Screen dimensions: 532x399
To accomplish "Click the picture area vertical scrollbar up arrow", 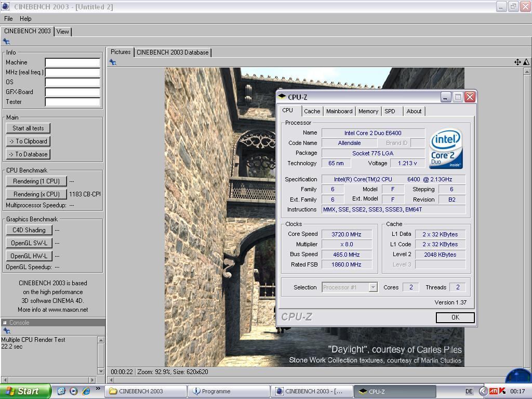I will pyautogui.click(x=527, y=71).
